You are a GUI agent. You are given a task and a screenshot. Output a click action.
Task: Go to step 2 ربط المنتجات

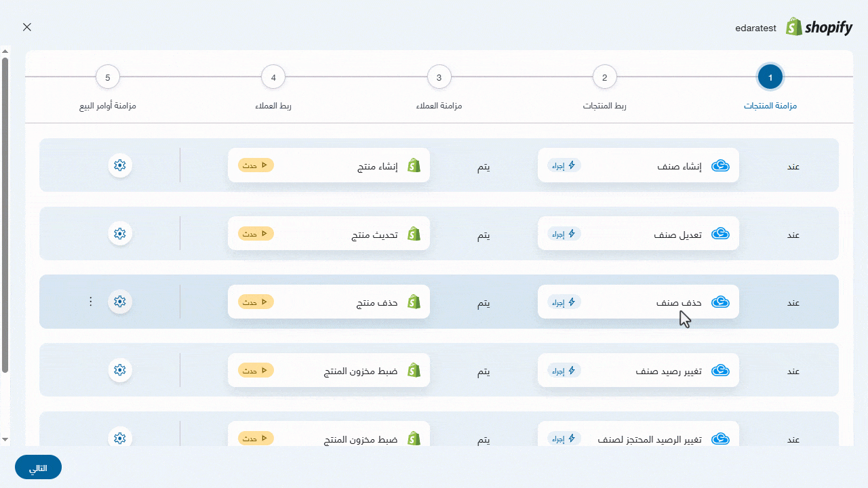point(605,77)
